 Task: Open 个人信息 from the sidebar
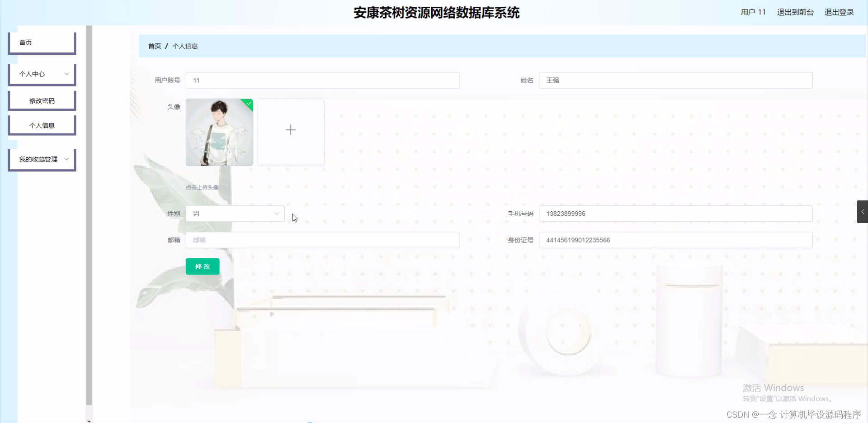pyautogui.click(x=41, y=125)
